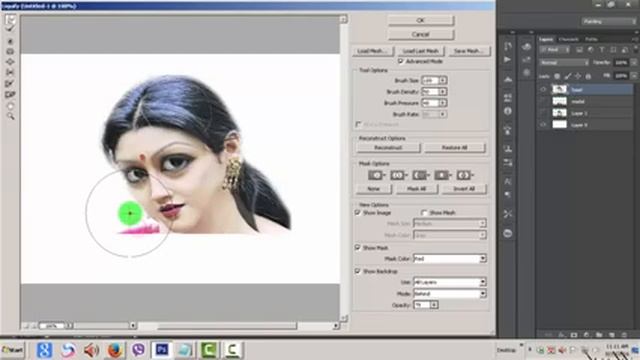Open the layer blend mode Normal dropdown

[x=564, y=63]
